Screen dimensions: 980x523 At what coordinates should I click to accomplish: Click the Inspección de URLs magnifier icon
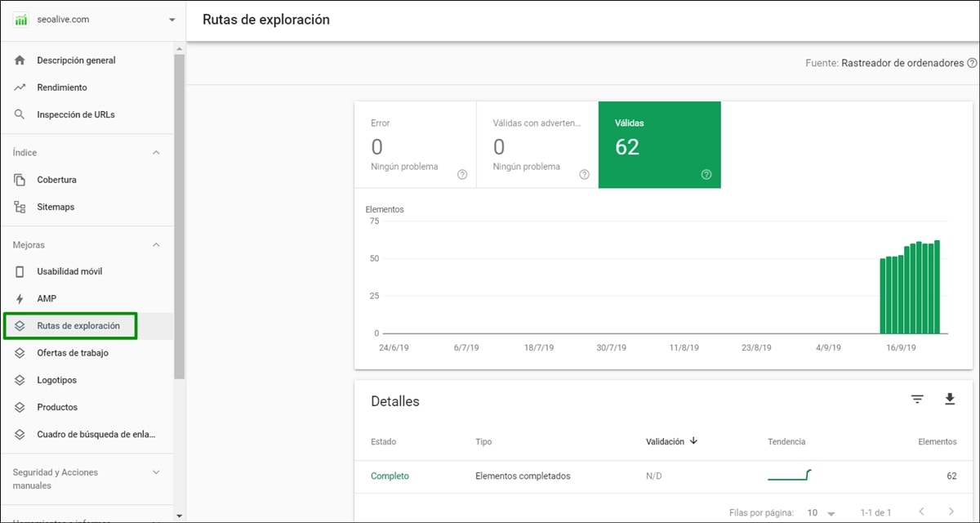(x=19, y=114)
